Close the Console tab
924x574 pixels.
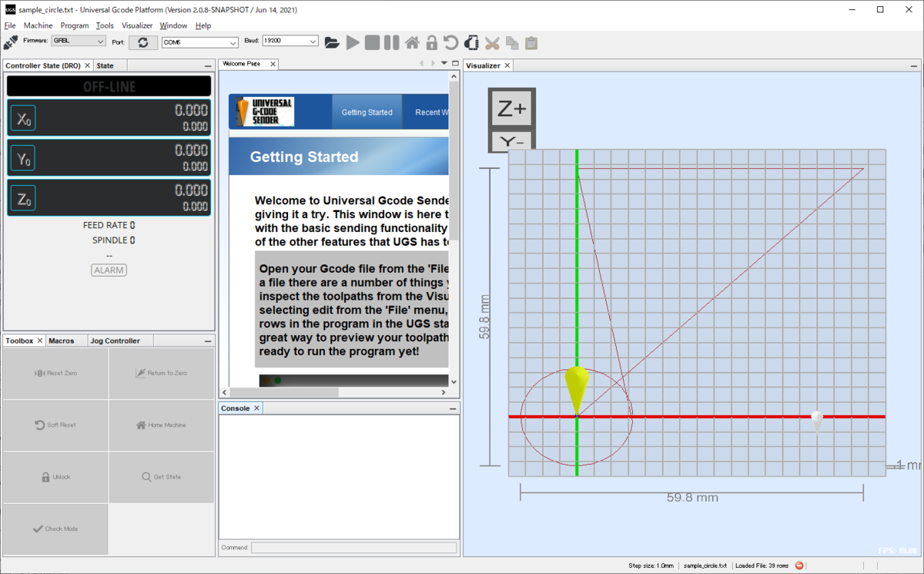pyautogui.click(x=257, y=408)
